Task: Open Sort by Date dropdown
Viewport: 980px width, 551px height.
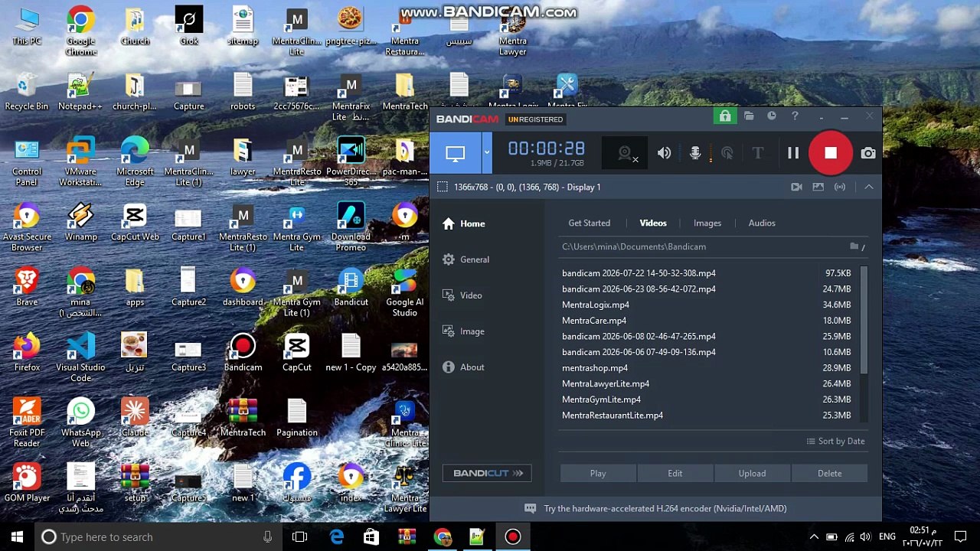Action: tap(835, 441)
